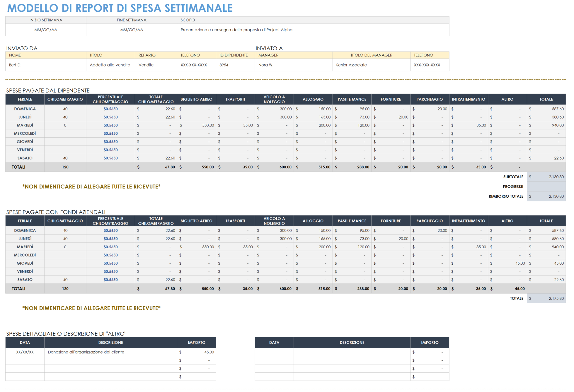
Task: Click the SUBTOTALE label
Action: pyautogui.click(x=513, y=177)
